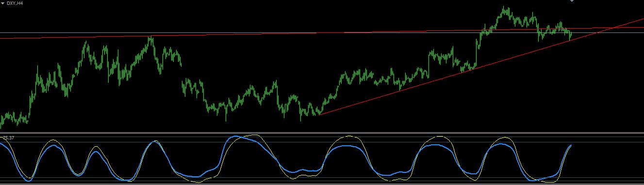
Task: Click the price gap down in bars
Action: point(182,73)
